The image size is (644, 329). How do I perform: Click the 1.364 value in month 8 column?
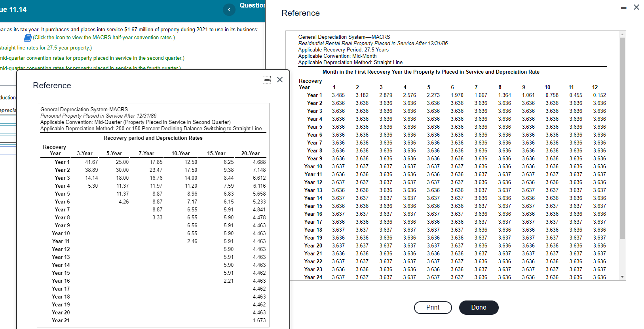504,95
